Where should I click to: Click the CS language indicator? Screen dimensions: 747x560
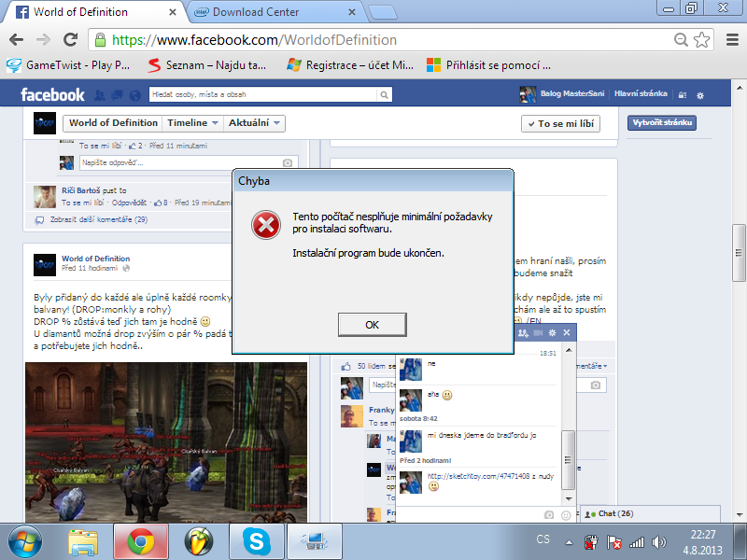pos(543,539)
